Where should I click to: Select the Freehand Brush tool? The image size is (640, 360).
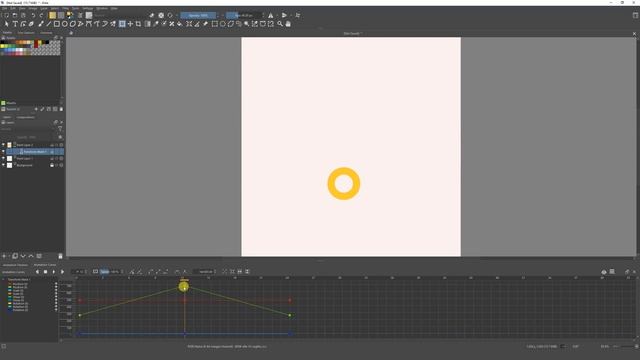(x=40, y=24)
